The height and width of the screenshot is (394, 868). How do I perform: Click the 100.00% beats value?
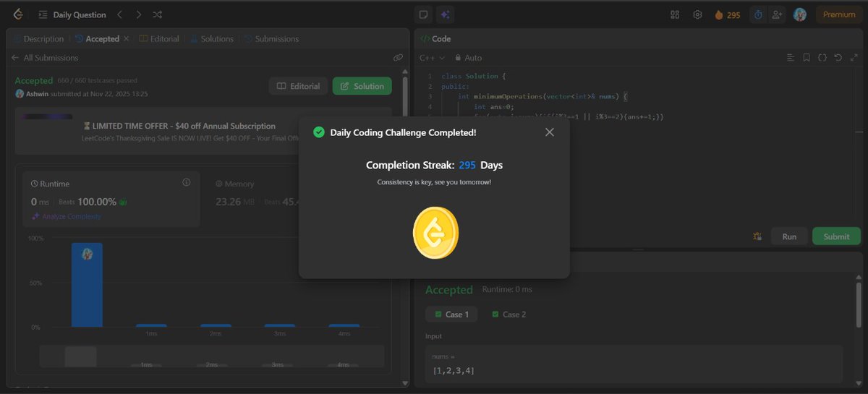point(97,202)
